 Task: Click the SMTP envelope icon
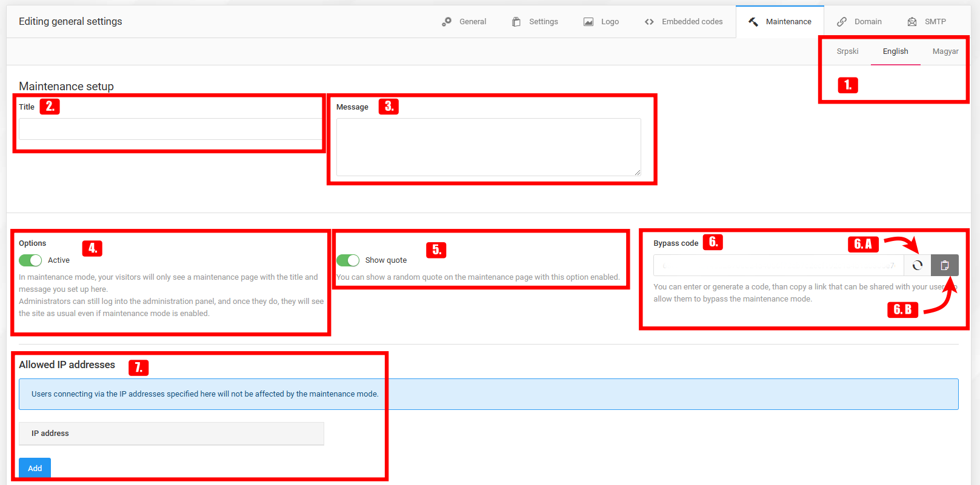[x=912, y=22]
